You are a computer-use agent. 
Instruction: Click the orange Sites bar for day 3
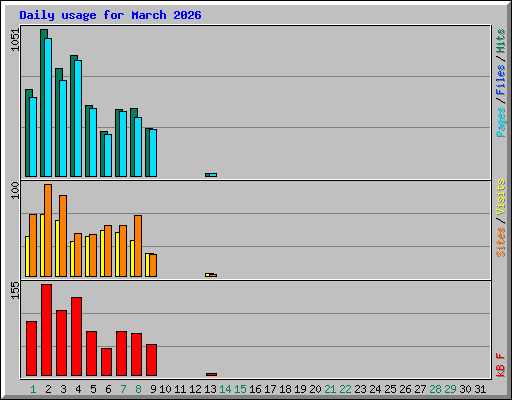pyautogui.click(x=63, y=236)
